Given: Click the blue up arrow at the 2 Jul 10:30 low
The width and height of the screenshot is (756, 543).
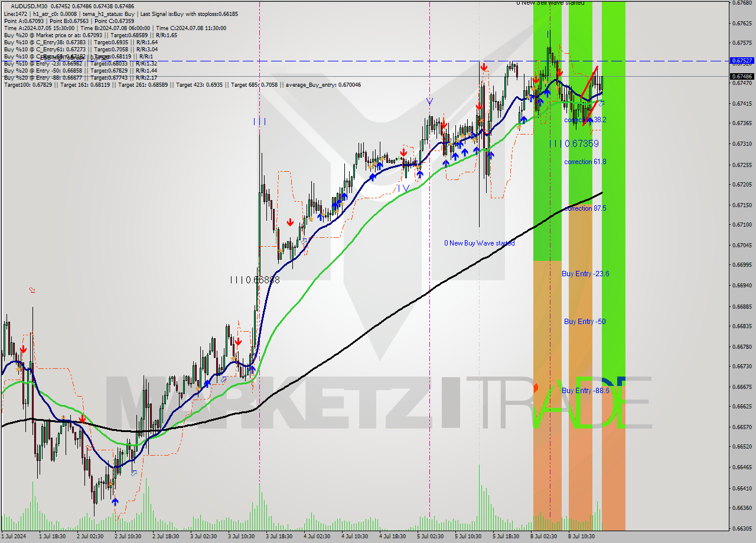Looking at the screenshot, I should click(115, 501).
